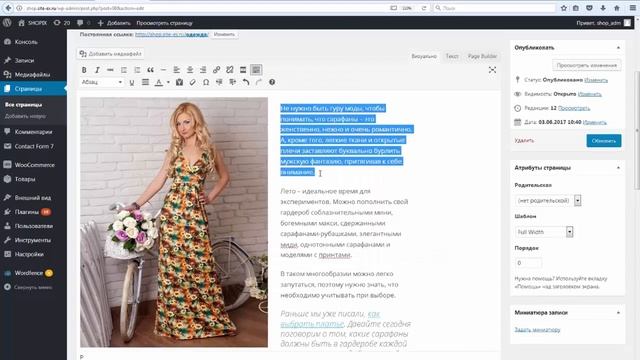Click Просмотреть изменения button

pyautogui.click(x=587, y=65)
